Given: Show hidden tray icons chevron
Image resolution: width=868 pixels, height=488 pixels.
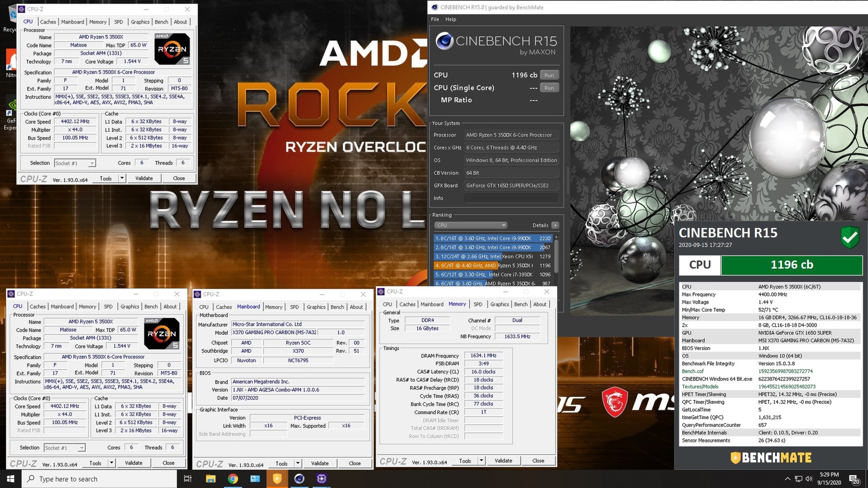Looking at the screenshot, I should pos(788,479).
